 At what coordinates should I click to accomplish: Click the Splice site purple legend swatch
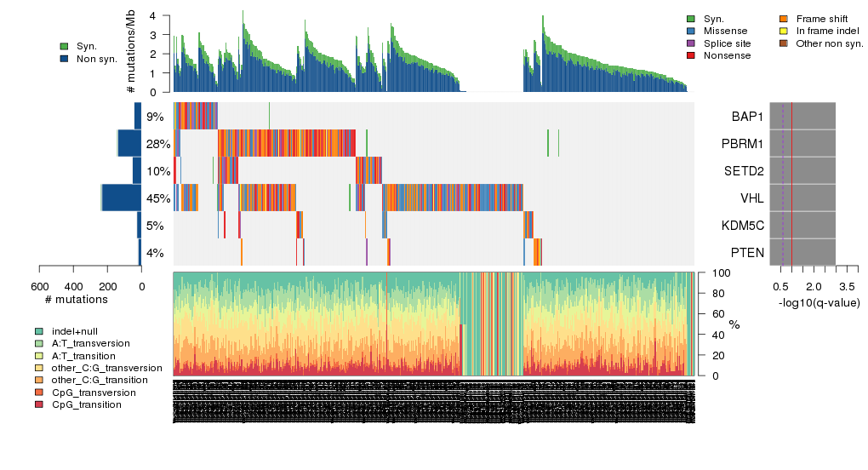point(691,43)
